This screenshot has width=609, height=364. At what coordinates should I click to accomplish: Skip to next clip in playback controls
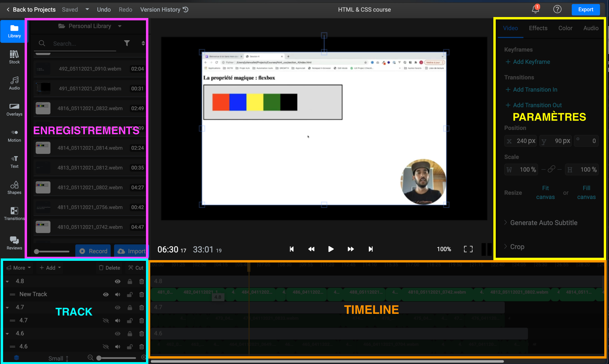371,249
